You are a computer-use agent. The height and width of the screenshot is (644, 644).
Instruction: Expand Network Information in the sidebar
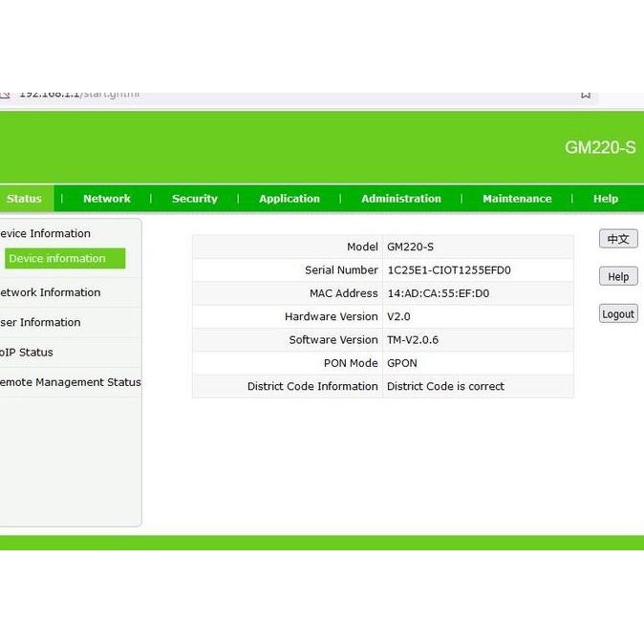point(50,292)
